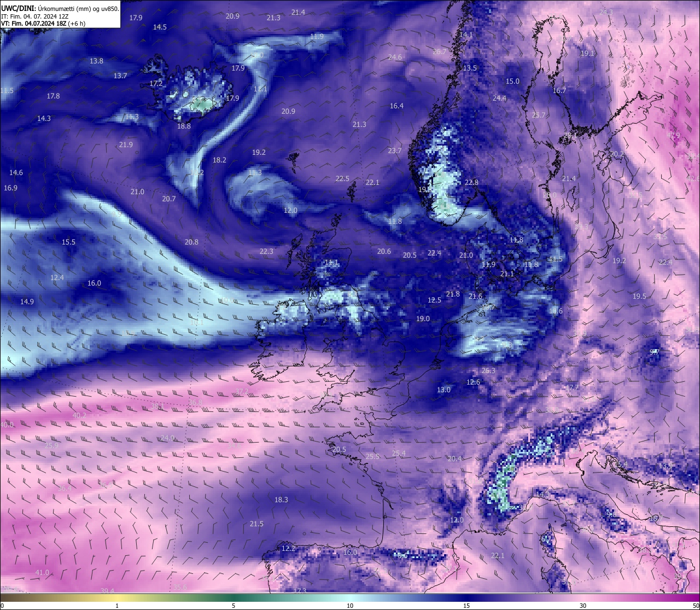700x610 pixels.
Task: Select the 14.3 value label
Action: point(44,119)
